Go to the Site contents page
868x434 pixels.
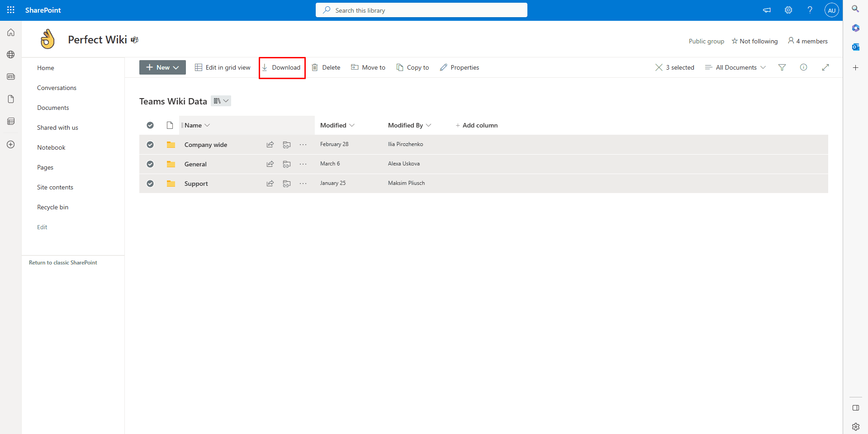(x=55, y=187)
